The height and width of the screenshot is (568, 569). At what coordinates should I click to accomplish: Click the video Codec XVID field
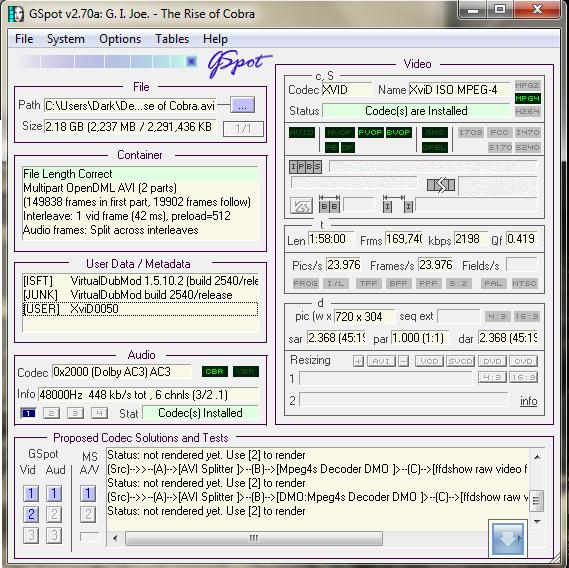pos(347,90)
